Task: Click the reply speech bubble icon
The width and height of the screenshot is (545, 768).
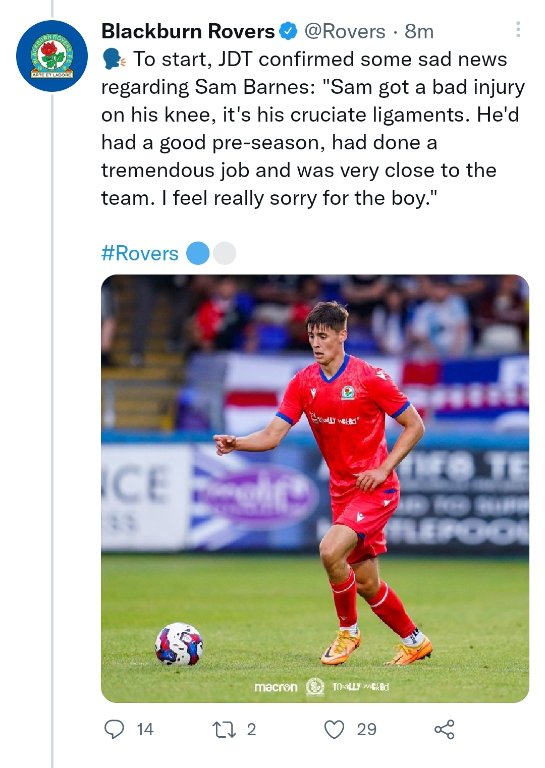Action: (x=114, y=729)
